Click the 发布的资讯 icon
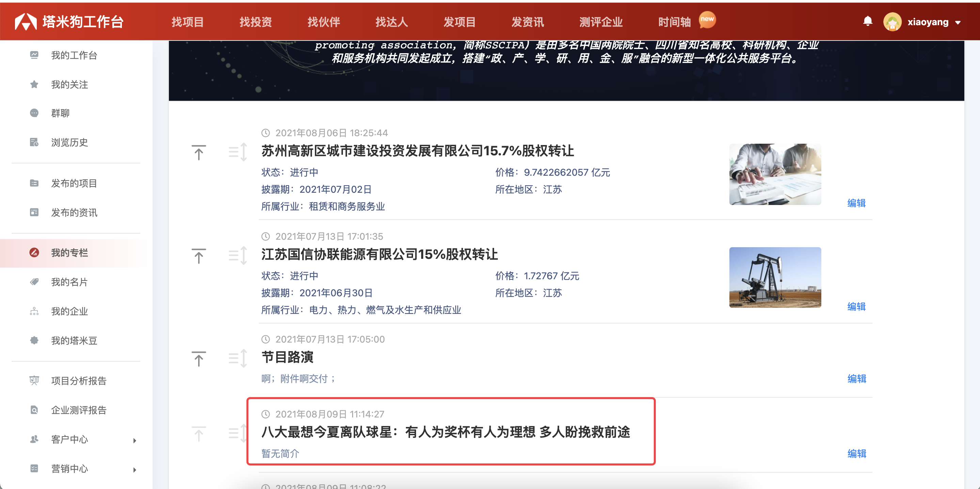This screenshot has width=980, height=489. (34, 212)
